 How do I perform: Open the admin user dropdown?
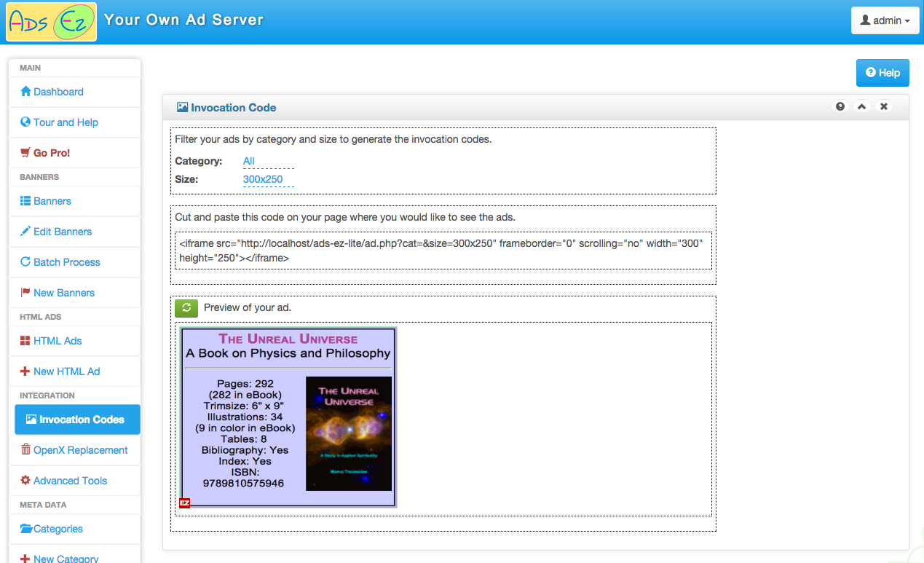click(x=885, y=20)
